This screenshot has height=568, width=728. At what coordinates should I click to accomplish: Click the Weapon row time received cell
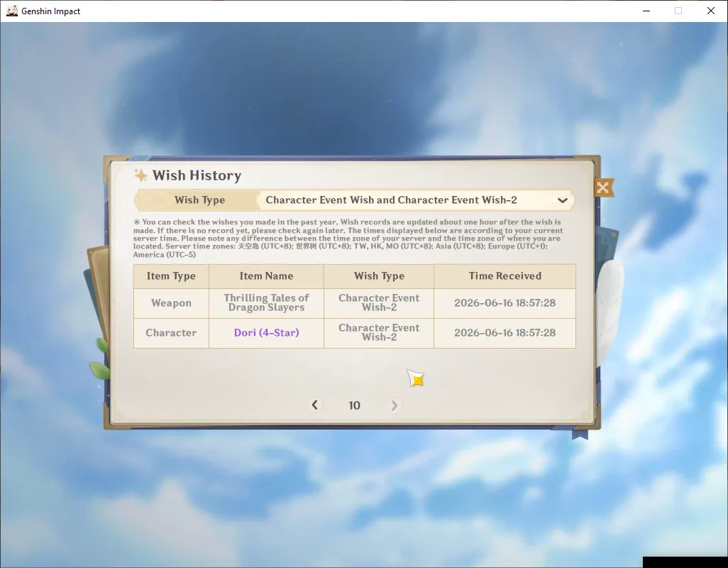[x=504, y=303]
